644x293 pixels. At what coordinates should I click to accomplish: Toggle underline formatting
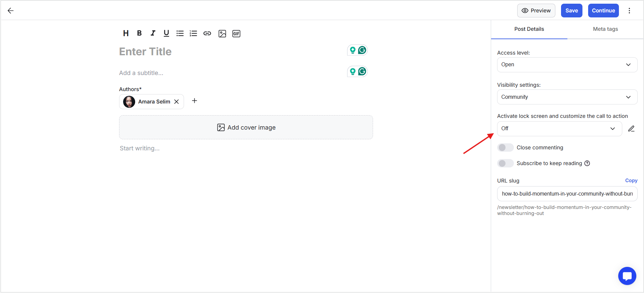click(x=166, y=33)
